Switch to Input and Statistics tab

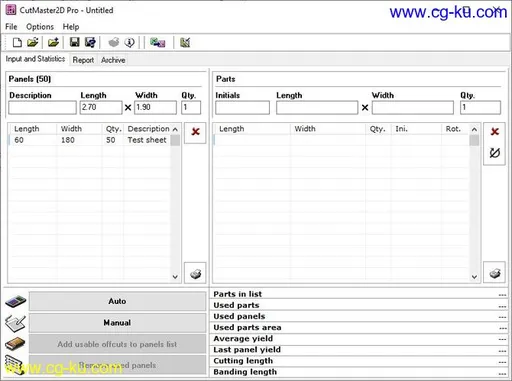pyautogui.click(x=35, y=59)
